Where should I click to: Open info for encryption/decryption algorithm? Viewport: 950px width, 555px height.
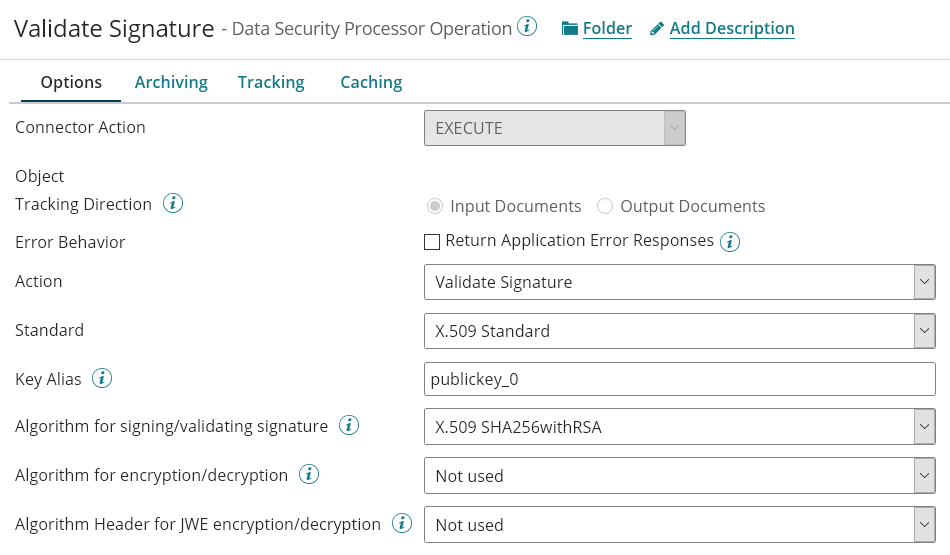pos(309,475)
